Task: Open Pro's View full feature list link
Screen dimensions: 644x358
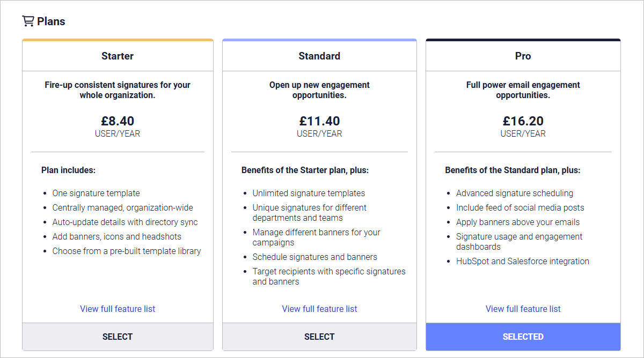Action: [x=523, y=309]
